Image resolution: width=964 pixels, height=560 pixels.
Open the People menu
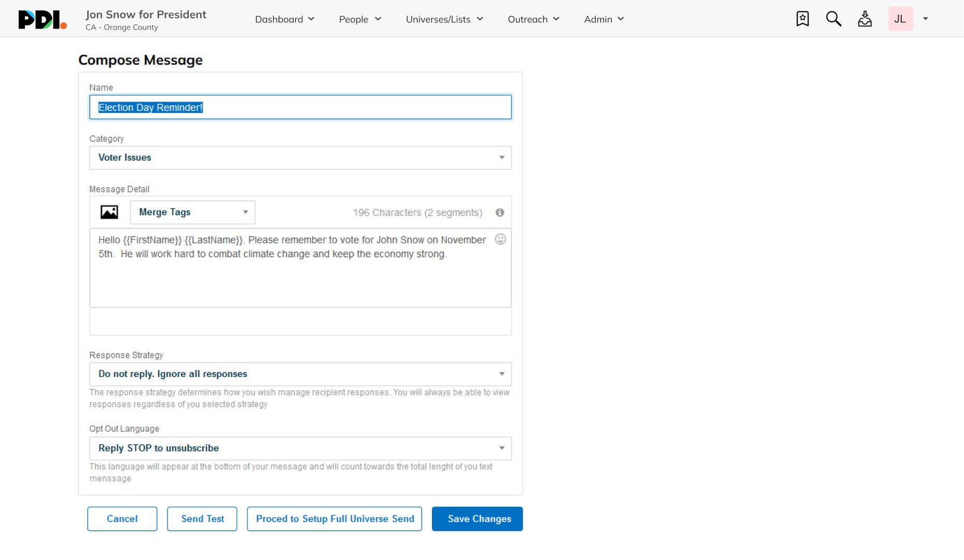360,19
